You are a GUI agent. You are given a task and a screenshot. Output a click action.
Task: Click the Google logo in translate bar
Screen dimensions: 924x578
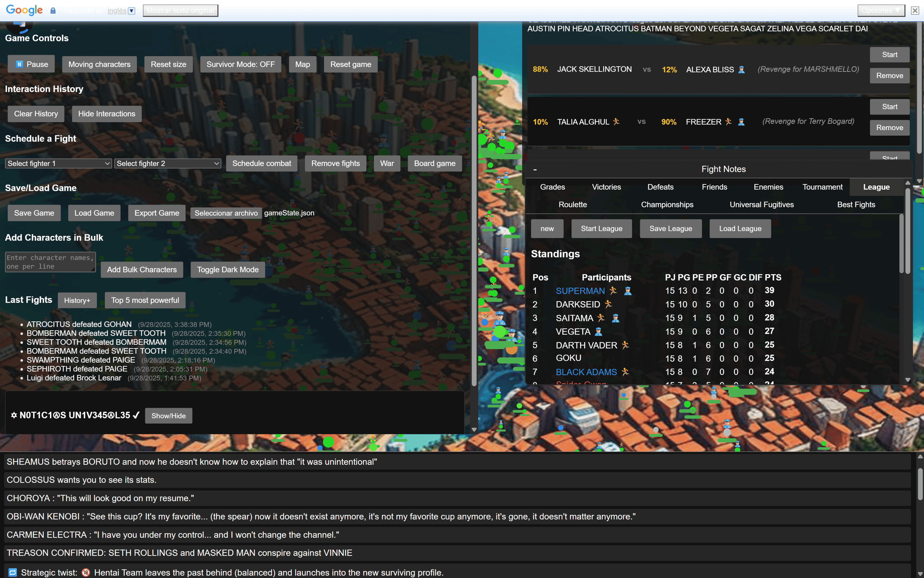coord(24,10)
